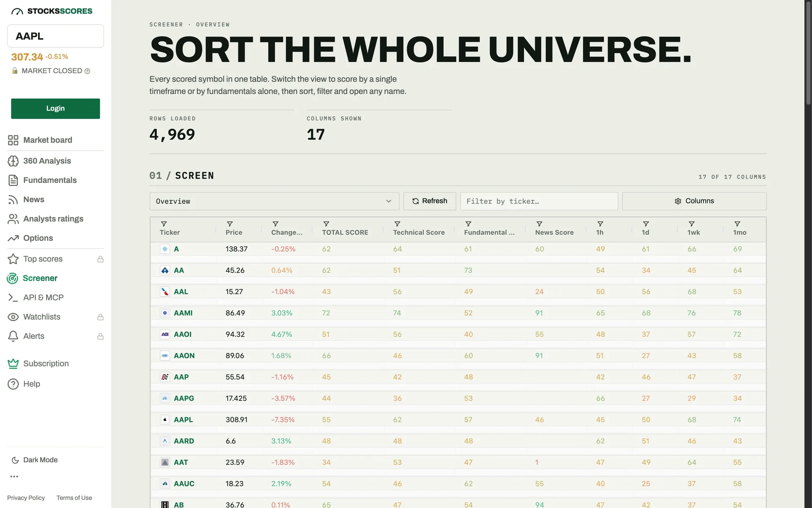
Task: Click the AAL ticker symbol
Action: click(181, 292)
